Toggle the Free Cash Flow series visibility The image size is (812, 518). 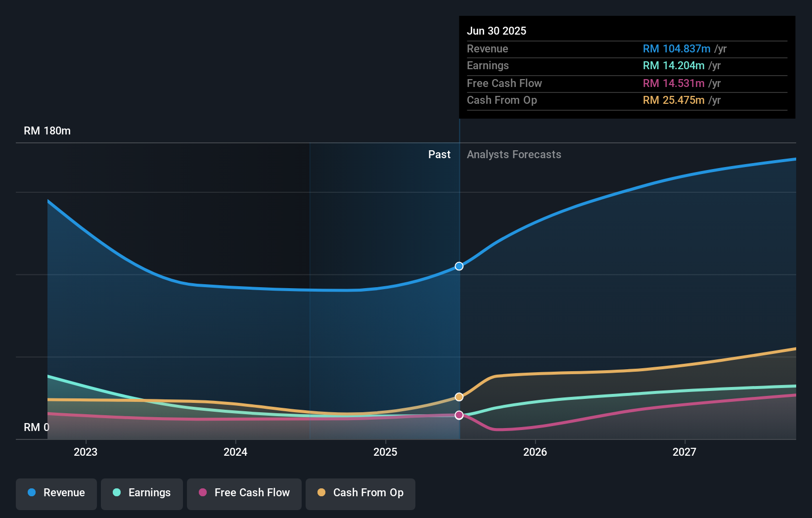[x=244, y=493]
